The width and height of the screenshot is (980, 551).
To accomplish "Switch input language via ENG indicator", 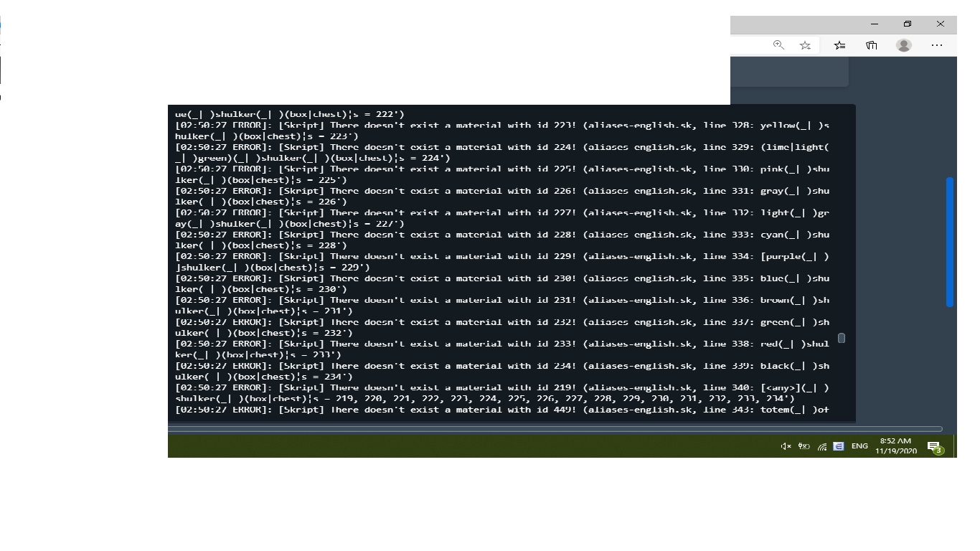I will [x=859, y=446].
